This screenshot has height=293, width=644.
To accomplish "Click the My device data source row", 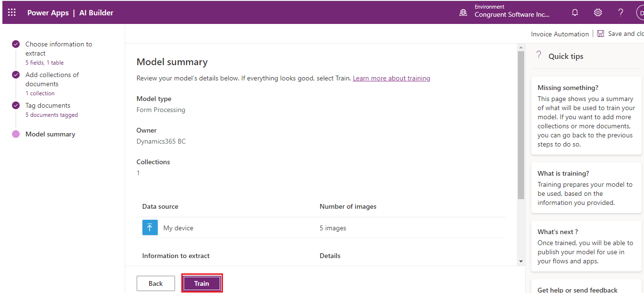I will 321,227.
